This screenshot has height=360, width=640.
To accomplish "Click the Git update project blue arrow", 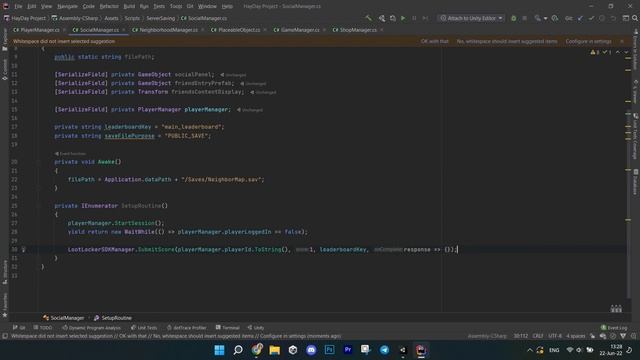I will [580, 18].
